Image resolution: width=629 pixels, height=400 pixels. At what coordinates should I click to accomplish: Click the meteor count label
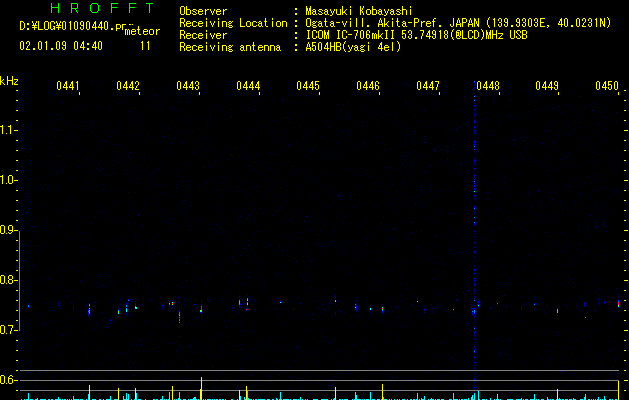[x=142, y=31]
